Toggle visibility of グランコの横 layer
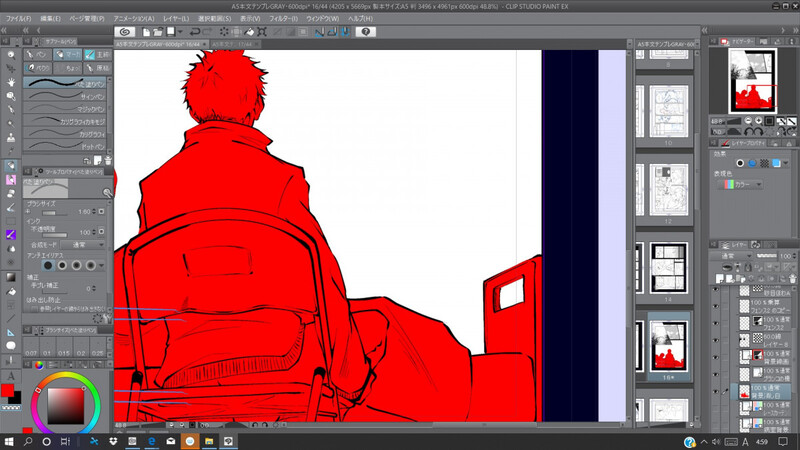This screenshot has width=800, height=450. (x=716, y=374)
